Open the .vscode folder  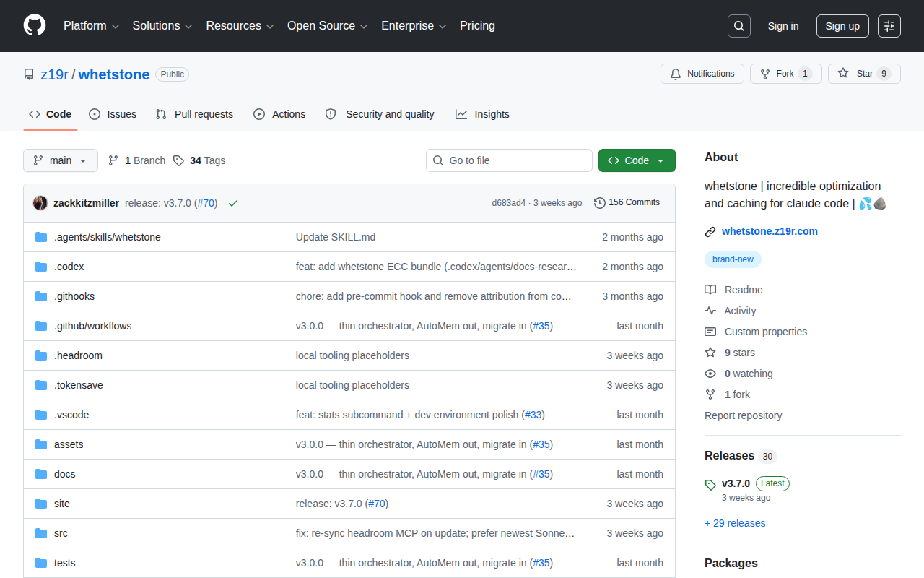[x=71, y=415]
